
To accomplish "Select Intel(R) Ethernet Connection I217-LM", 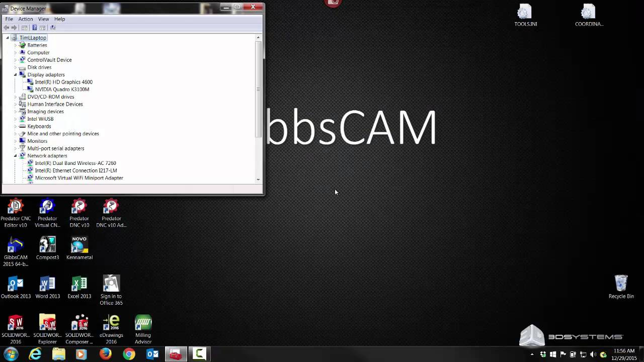I will click(76, 170).
